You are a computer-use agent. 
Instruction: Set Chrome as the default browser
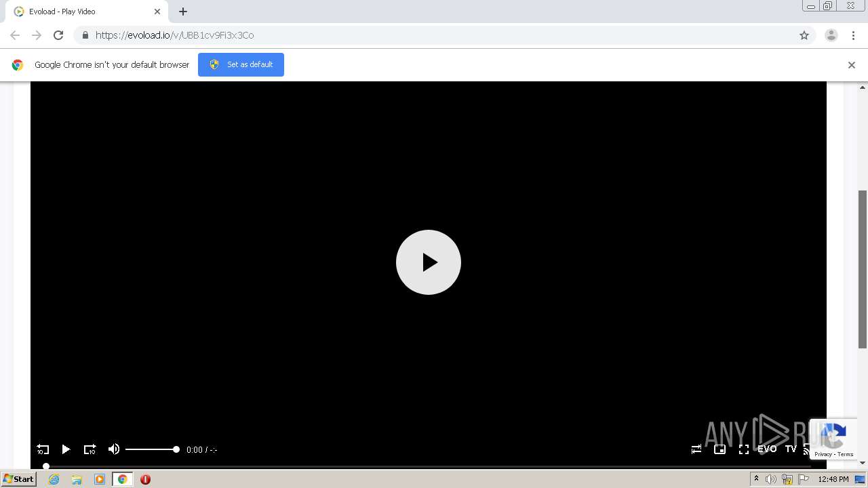point(241,64)
